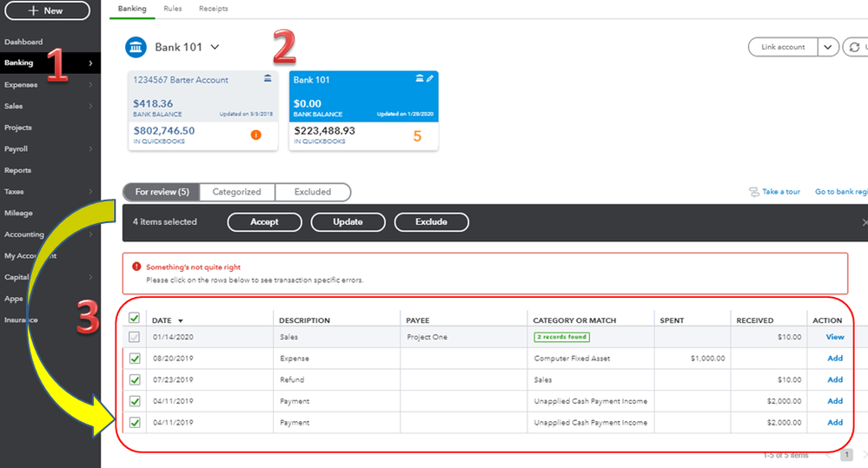Click the pencil edit icon on Bank 101 card

429,78
